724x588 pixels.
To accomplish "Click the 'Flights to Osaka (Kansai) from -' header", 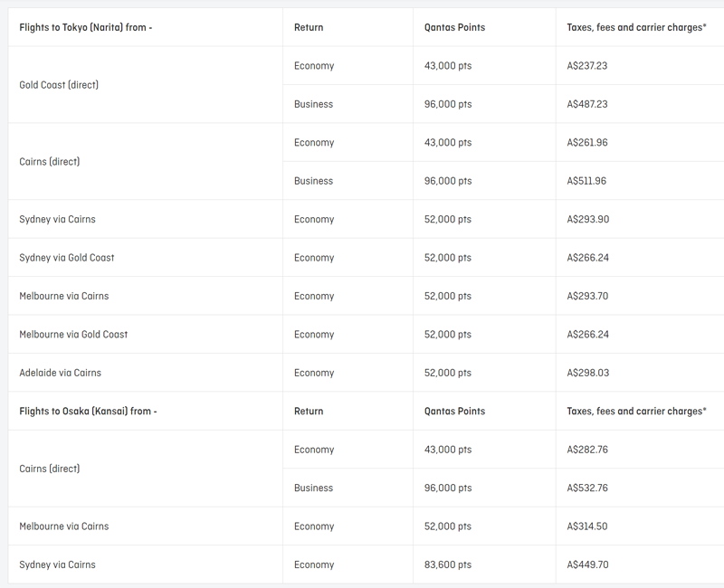I will (88, 412).
